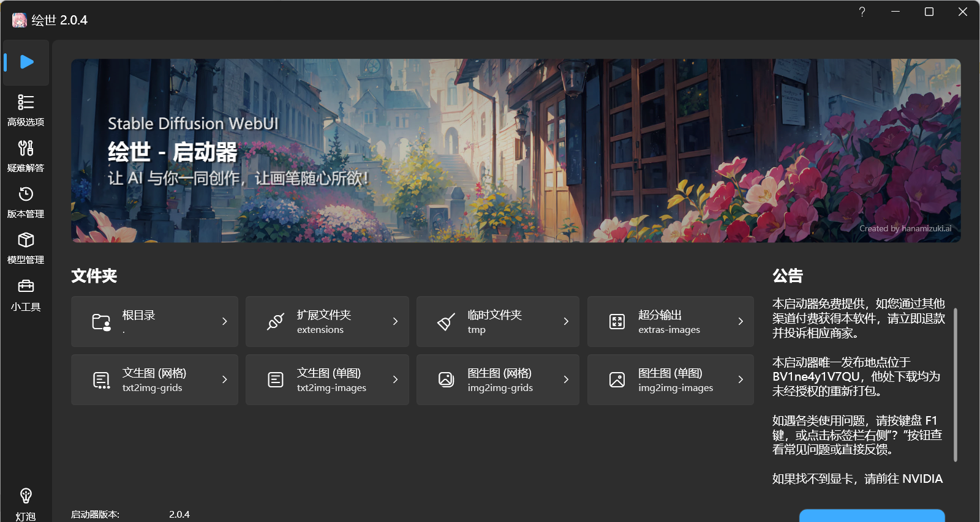Open the 文生图 (网格) label
The image size is (980, 522).
[154, 373]
